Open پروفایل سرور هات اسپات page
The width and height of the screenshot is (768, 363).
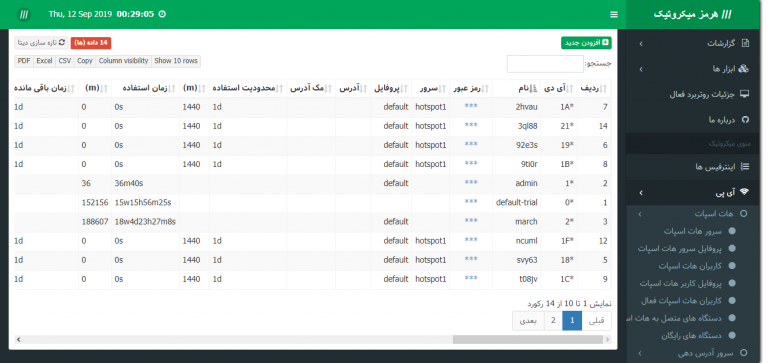[x=680, y=249]
